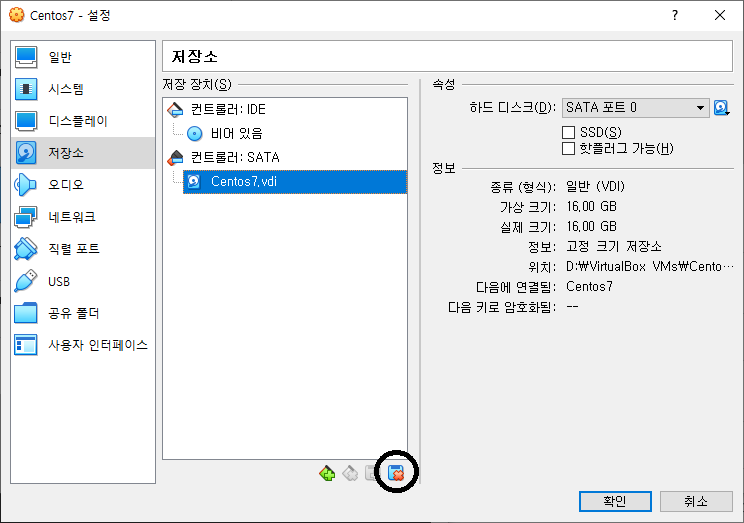Screen dimensions: 744x523
Task: Open the 시스템 settings category
Action: tap(83, 89)
